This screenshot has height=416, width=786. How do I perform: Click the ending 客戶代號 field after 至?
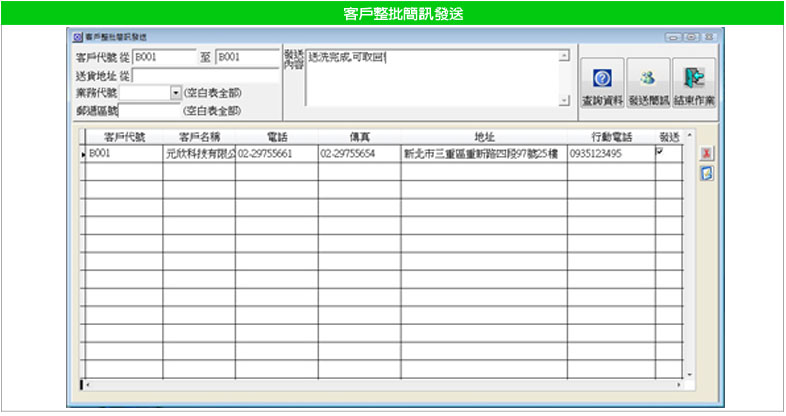click(246, 57)
